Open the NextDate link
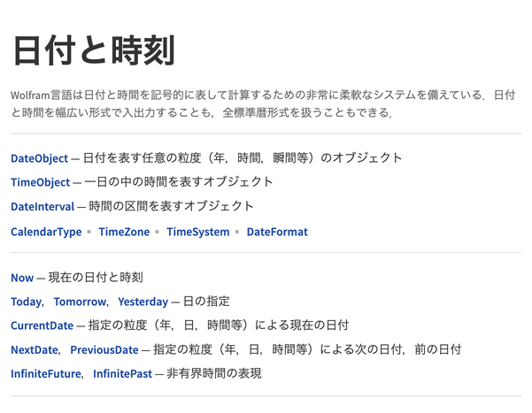532x413 pixels. point(35,349)
